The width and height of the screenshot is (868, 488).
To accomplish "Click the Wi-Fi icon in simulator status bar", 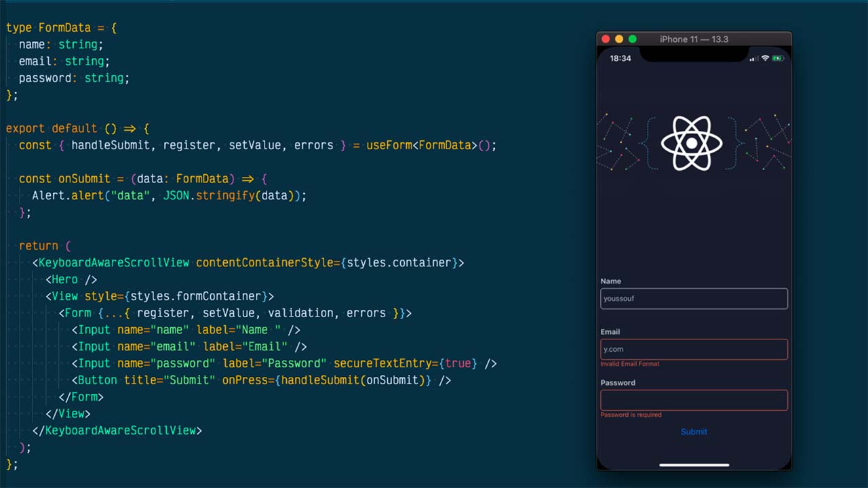I will pos(766,58).
